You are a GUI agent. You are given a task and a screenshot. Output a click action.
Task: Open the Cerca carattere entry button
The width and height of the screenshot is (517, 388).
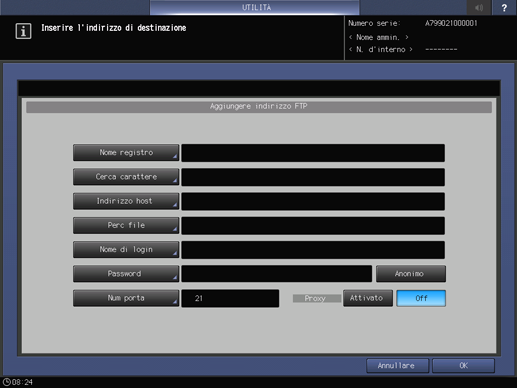tap(126, 177)
